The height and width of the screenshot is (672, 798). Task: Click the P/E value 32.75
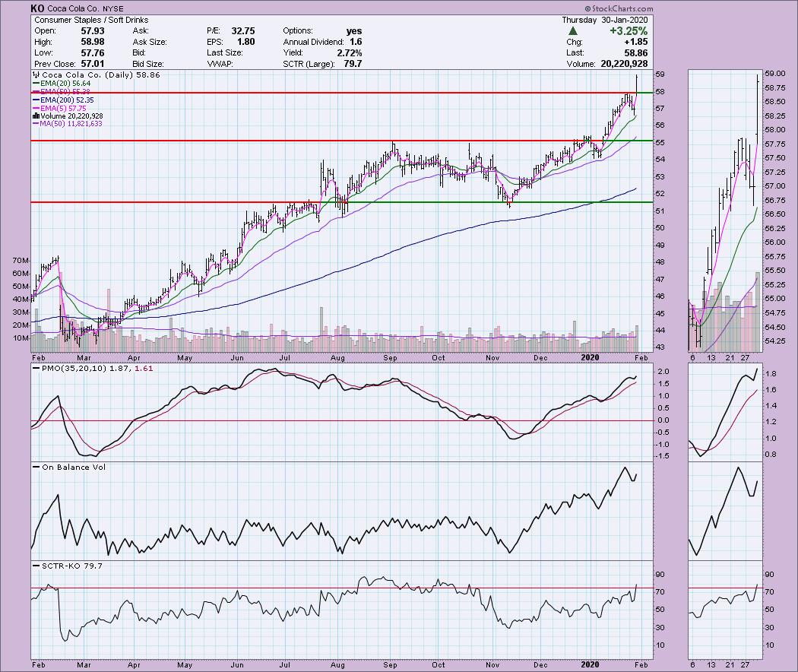(243, 31)
